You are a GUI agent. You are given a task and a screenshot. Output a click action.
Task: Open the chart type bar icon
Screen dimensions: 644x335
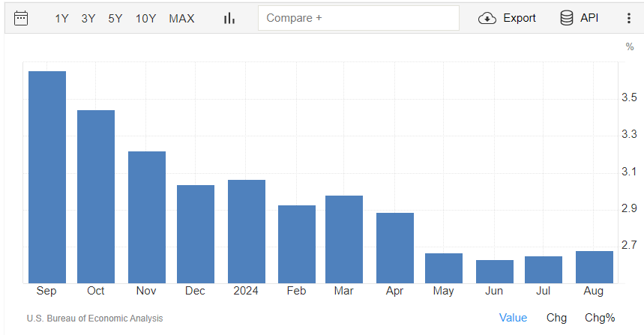(x=229, y=19)
